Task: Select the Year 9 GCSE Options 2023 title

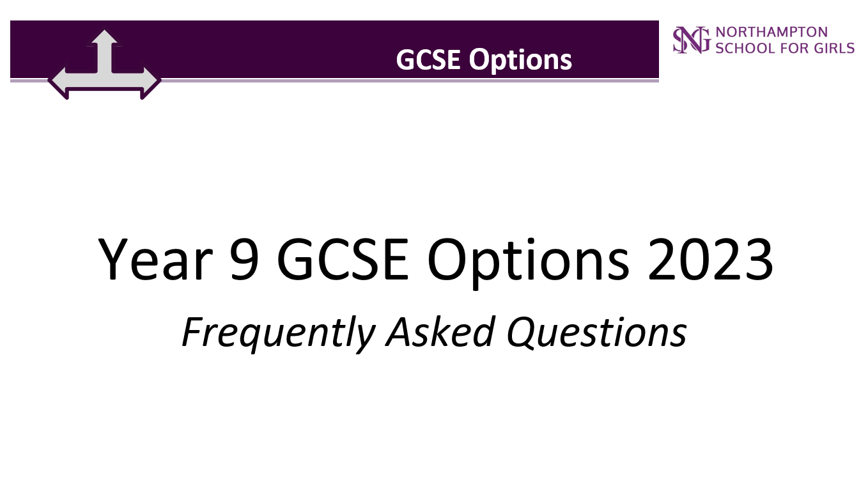Action: coord(435,260)
